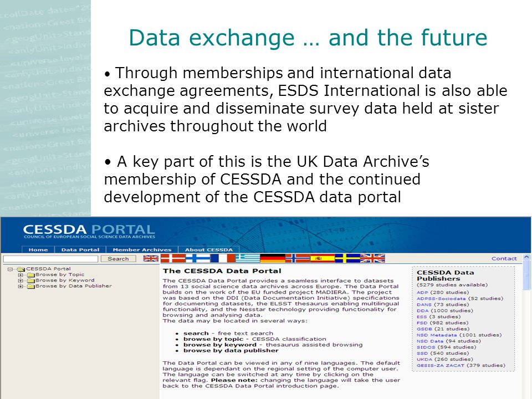The width and height of the screenshot is (532, 399).
Task: Focus the search text field
Action: [x=50, y=259]
